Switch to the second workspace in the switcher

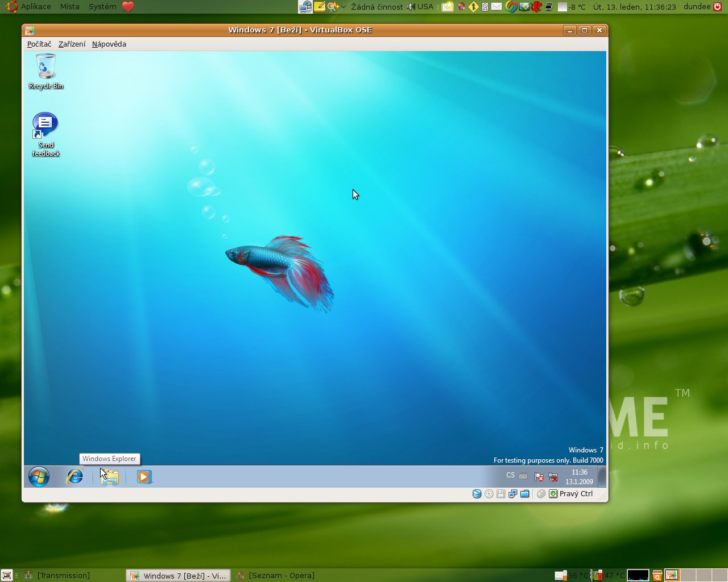point(688,575)
